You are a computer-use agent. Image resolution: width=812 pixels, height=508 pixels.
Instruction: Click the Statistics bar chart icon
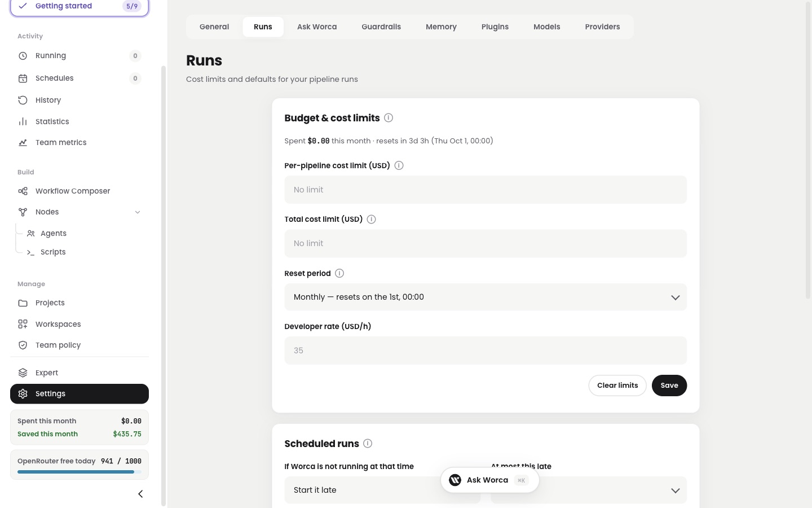[x=23, y=122]
